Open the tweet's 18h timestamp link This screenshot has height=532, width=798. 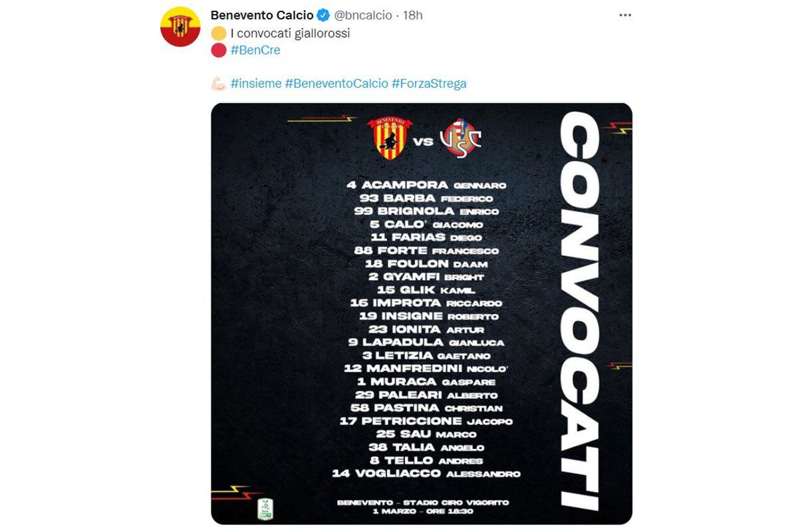tap(412, 15)
